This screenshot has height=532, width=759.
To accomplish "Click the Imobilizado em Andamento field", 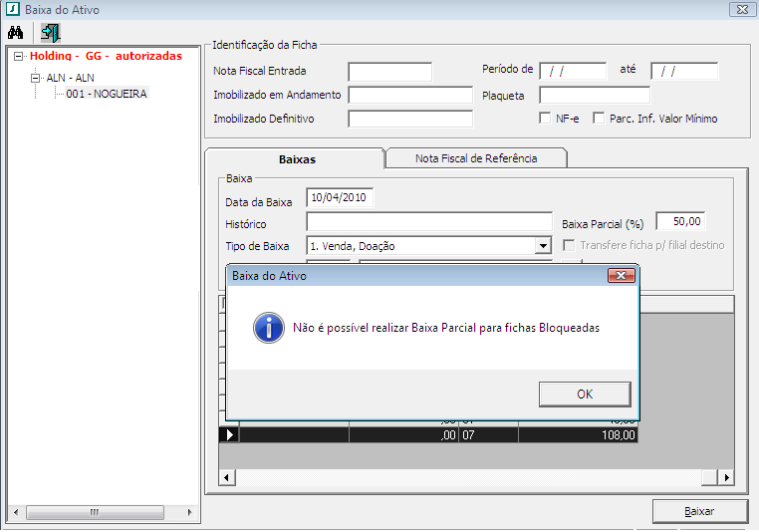I will [410, 95].
